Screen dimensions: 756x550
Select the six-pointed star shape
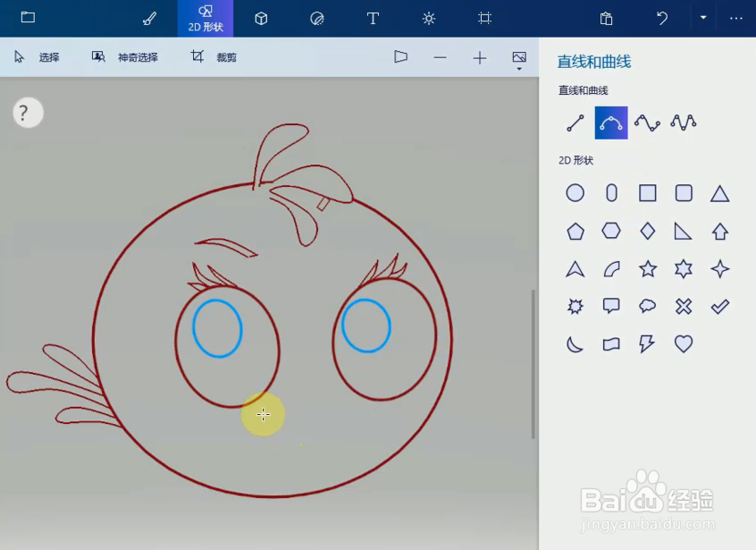pyautogui.click(x=684, y=268)
